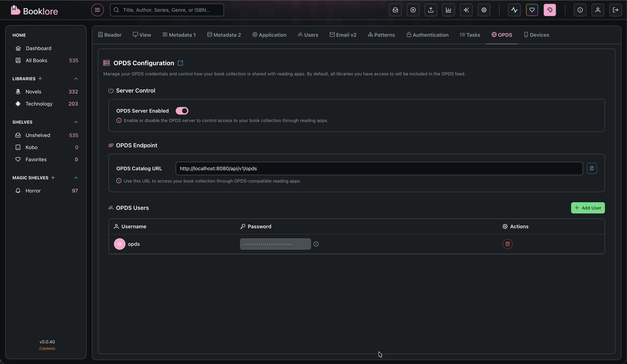Open the Update link under the version number
This screenshot has width=627, height=364.
click(47, 348)
